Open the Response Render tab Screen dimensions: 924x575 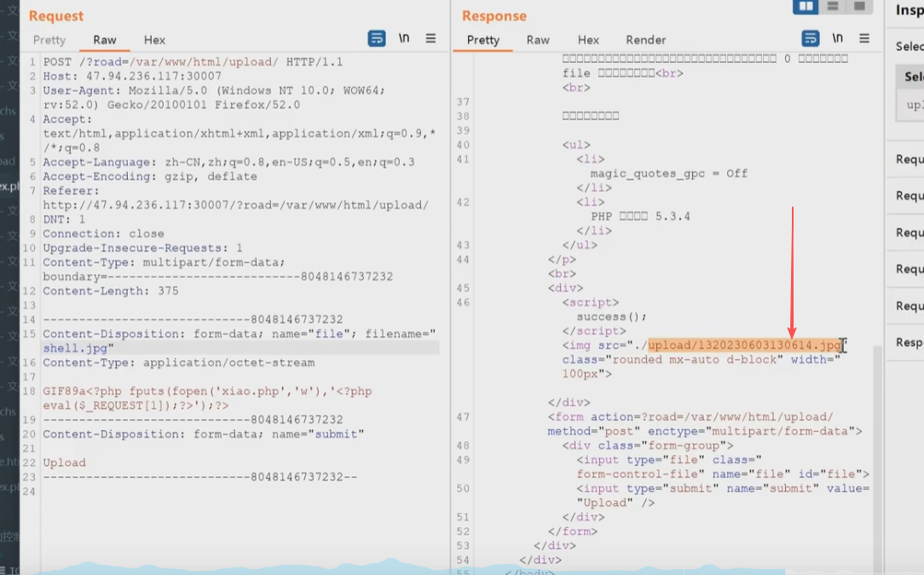646,40
